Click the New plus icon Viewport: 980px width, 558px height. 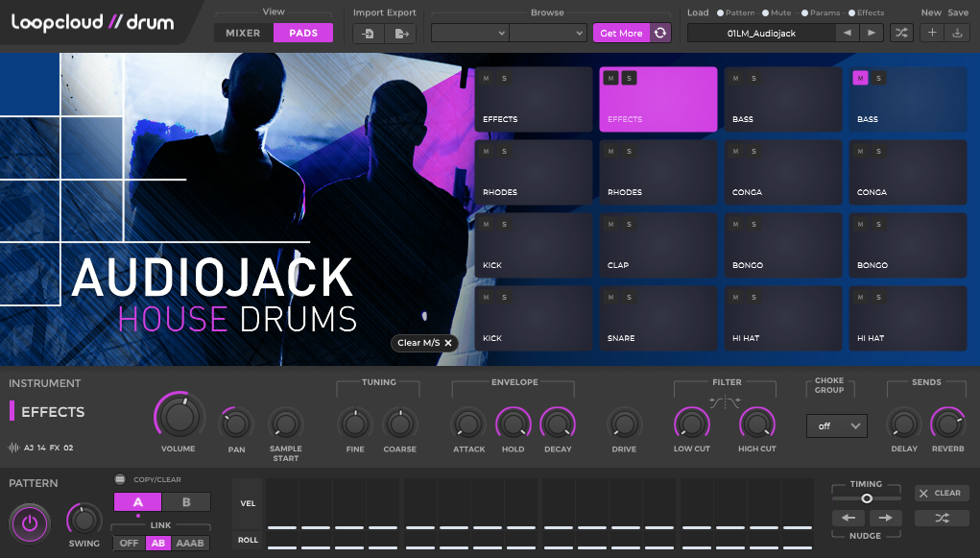[x=932, y=34]
